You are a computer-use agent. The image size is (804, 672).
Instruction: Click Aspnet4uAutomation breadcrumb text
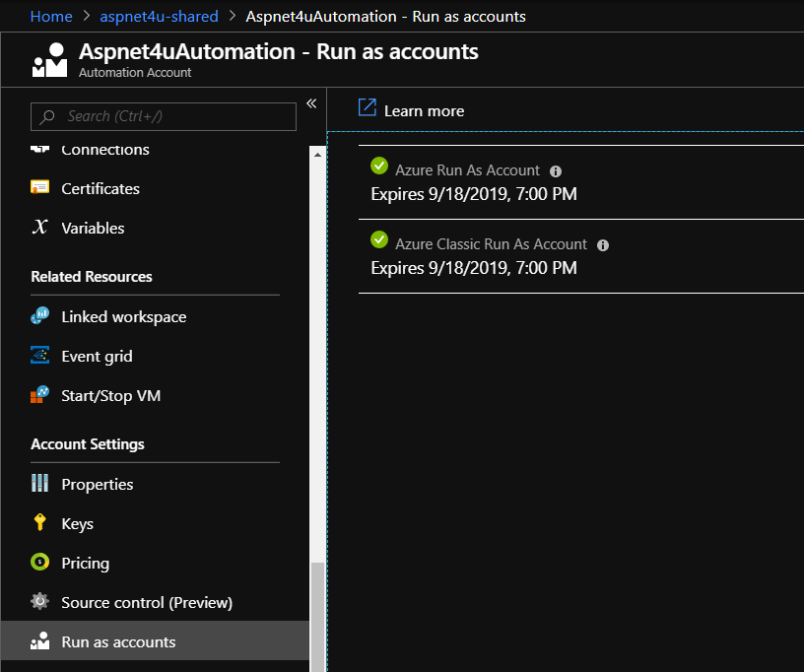(385, 17)
